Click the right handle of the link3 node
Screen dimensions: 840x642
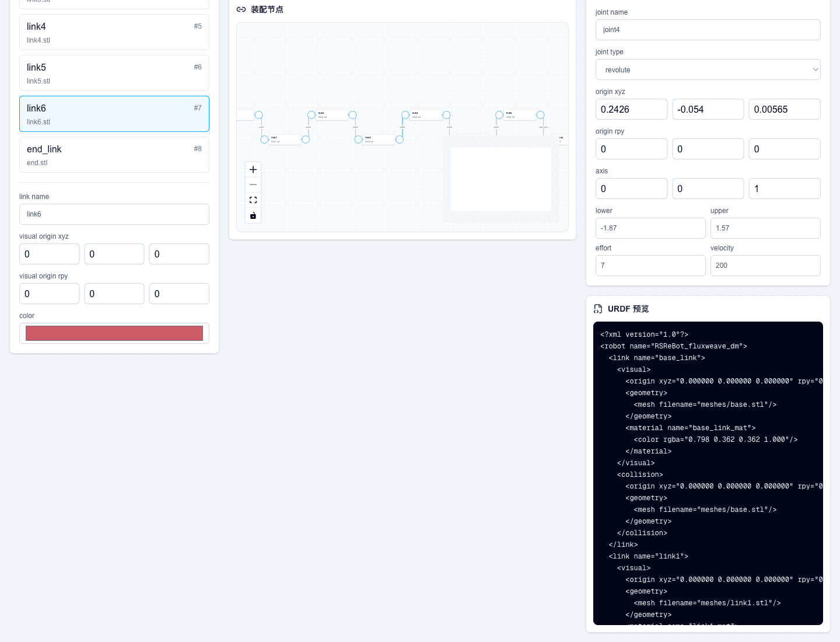tap(400, 139)
